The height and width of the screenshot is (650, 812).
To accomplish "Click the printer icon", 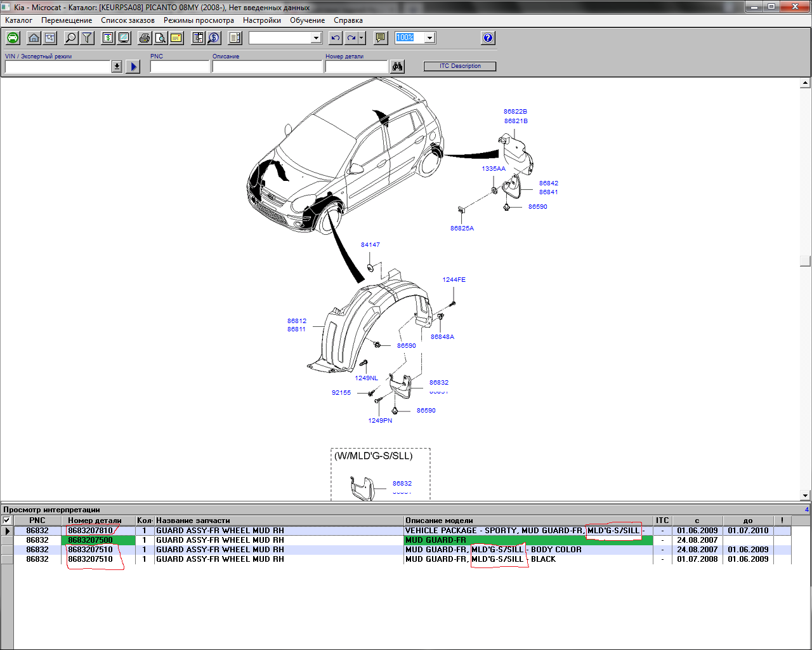I will coord(145,38).
